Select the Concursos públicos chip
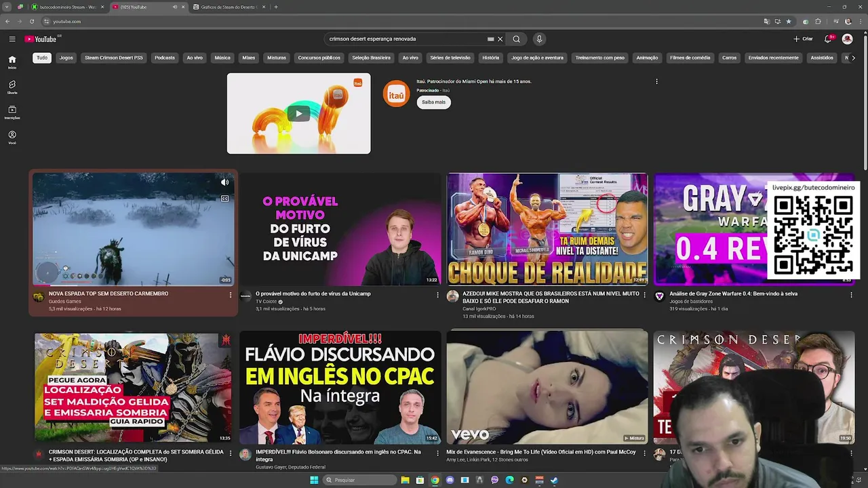The height and width of the screenshot is (488, 868). pos(319,58)
